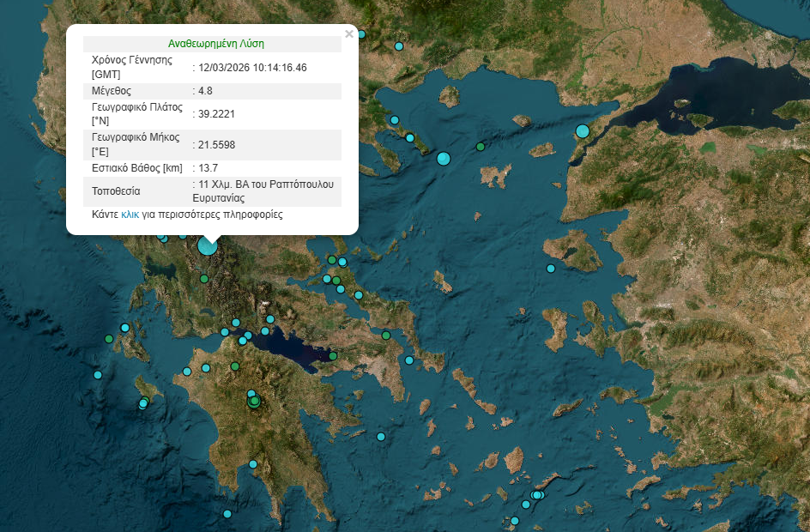This screenshot has height=532, width=810.
Task: Select the cyan marker off the east coast of Attica
Action: [x=409, y=360]
